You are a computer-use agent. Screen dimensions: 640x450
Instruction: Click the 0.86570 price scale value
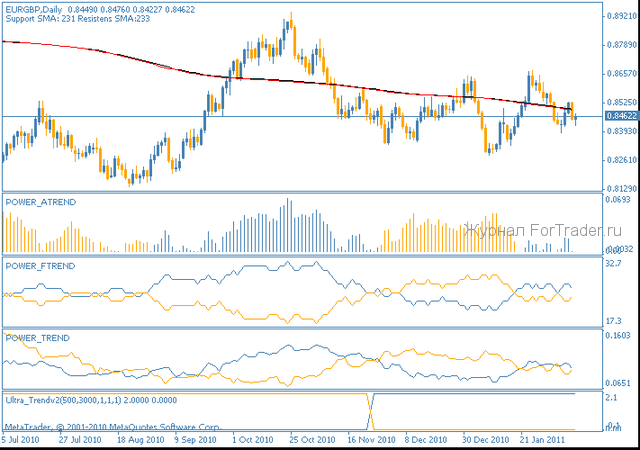coord(622,74)
